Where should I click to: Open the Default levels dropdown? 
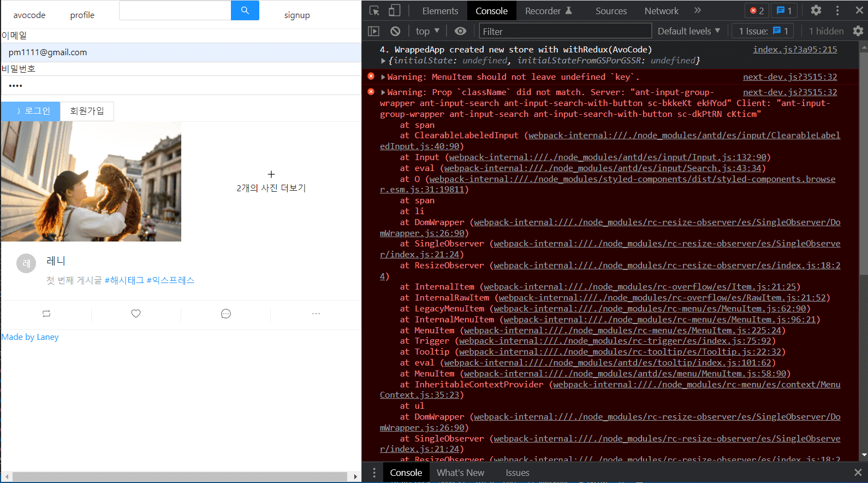coord(689,31)
